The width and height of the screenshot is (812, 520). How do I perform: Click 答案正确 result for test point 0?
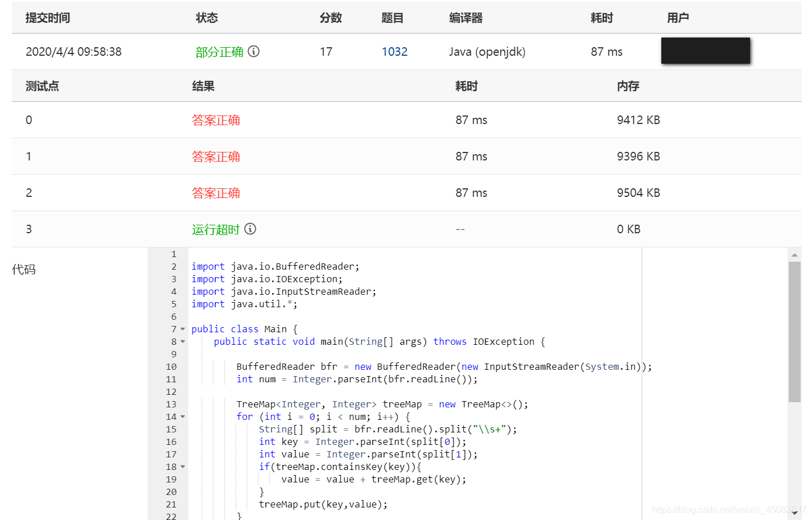tap(216, 120)
